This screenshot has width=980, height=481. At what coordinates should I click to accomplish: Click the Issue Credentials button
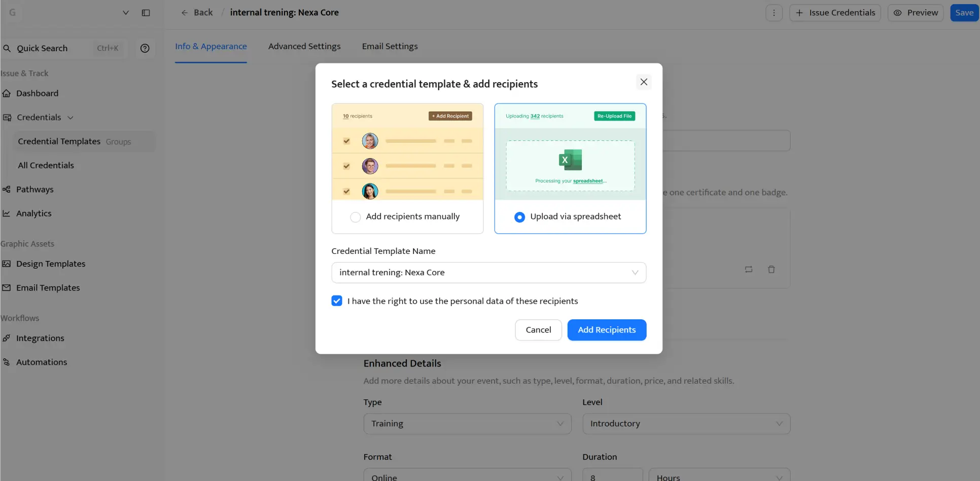[835, 13]
